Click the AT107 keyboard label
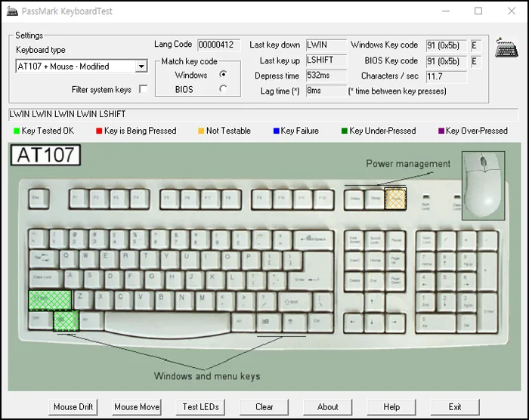Viewport: 529px width, 420px height. pos(46,155)
